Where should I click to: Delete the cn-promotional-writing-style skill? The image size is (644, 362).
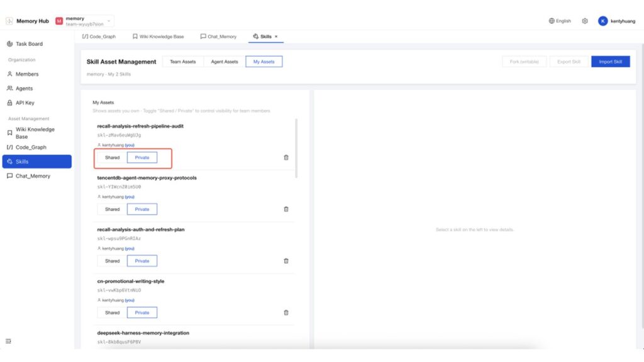pos(286,313)
